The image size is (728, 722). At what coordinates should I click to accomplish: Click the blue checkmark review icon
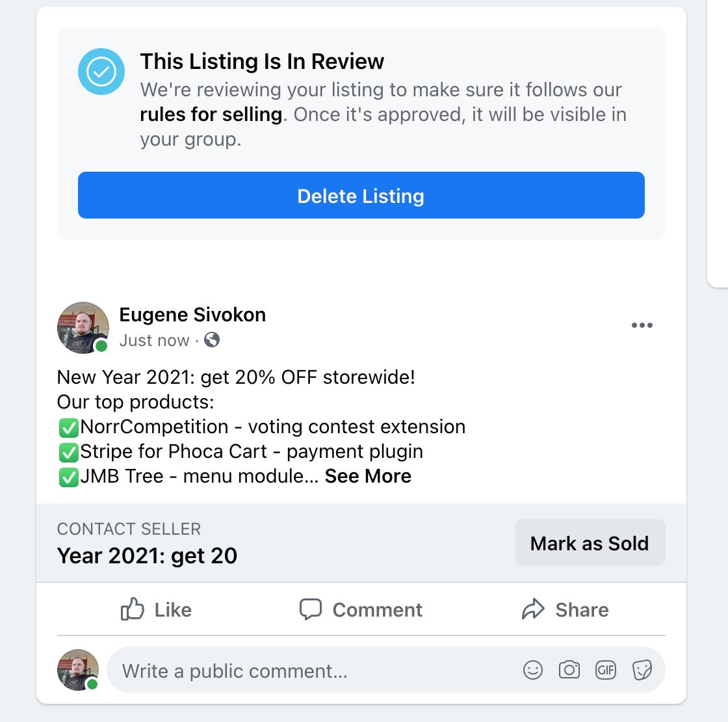101,73
